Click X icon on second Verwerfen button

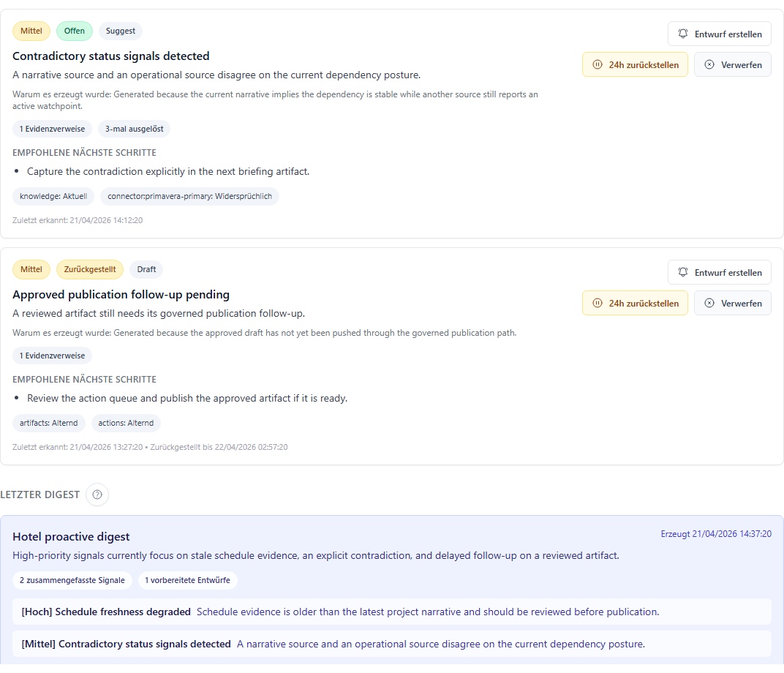tap(709, 303)
